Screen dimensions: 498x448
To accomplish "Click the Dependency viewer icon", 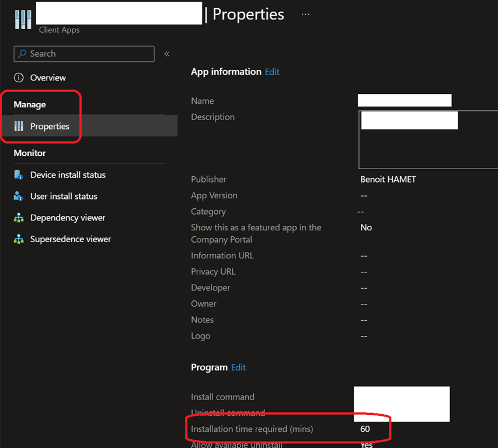I will click(x=19, y=218).
